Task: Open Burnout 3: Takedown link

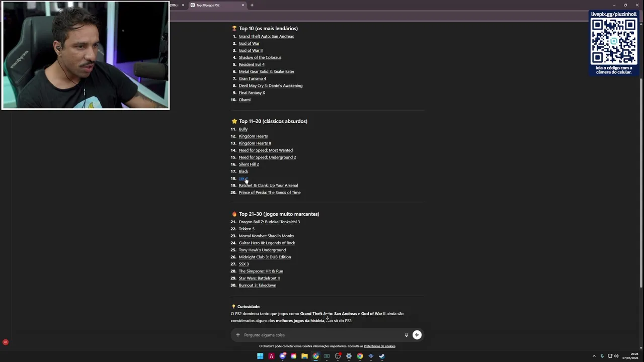Action: coord(258,285)
